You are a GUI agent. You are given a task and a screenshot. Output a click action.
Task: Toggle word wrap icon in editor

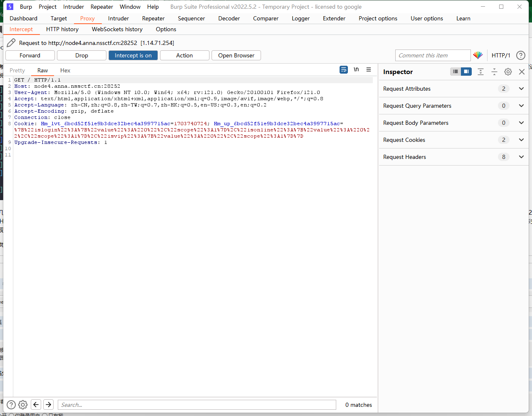coord(344,70)
